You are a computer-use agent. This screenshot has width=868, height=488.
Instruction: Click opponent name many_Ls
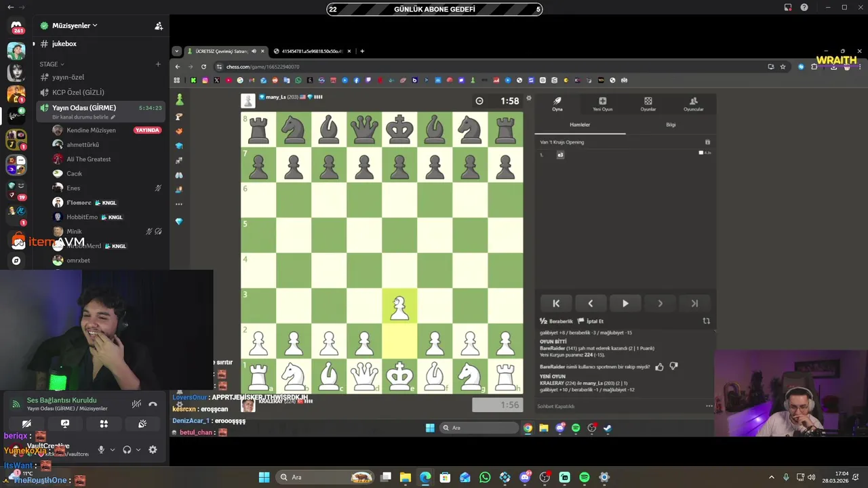pos(276,98)
